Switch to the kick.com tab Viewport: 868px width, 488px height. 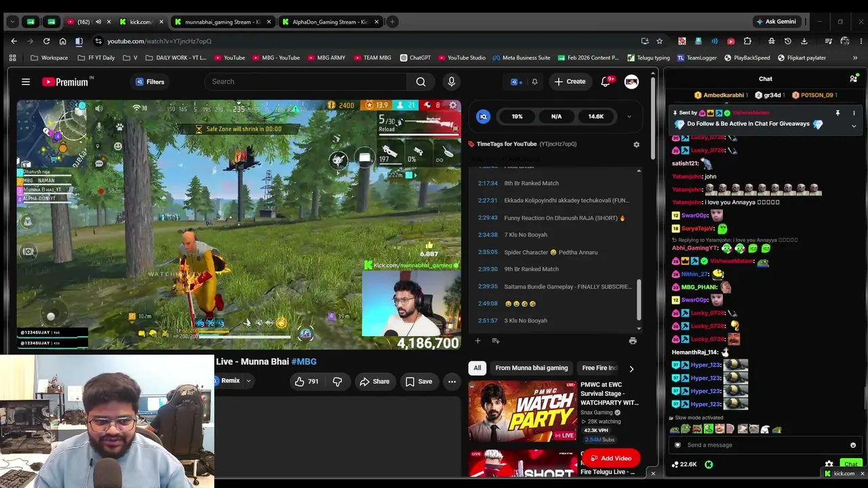pyautogui.click(x=142, y=22)
